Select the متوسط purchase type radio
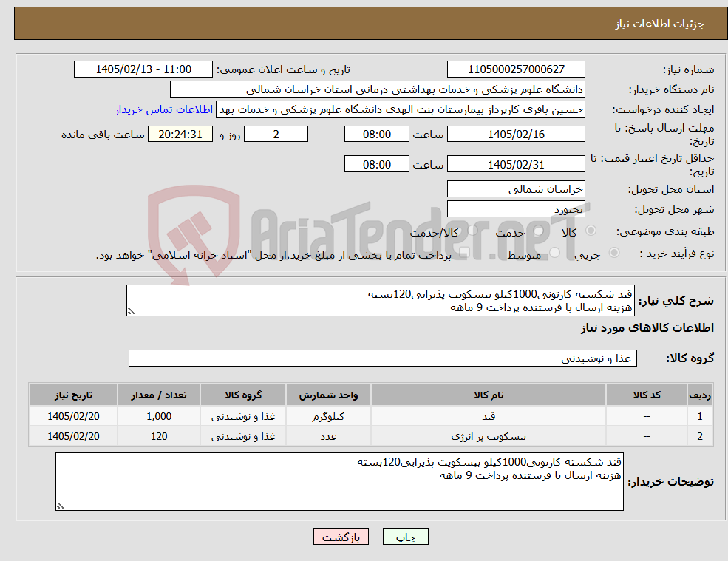Viewport: 728px width, 561px height. 554,252
